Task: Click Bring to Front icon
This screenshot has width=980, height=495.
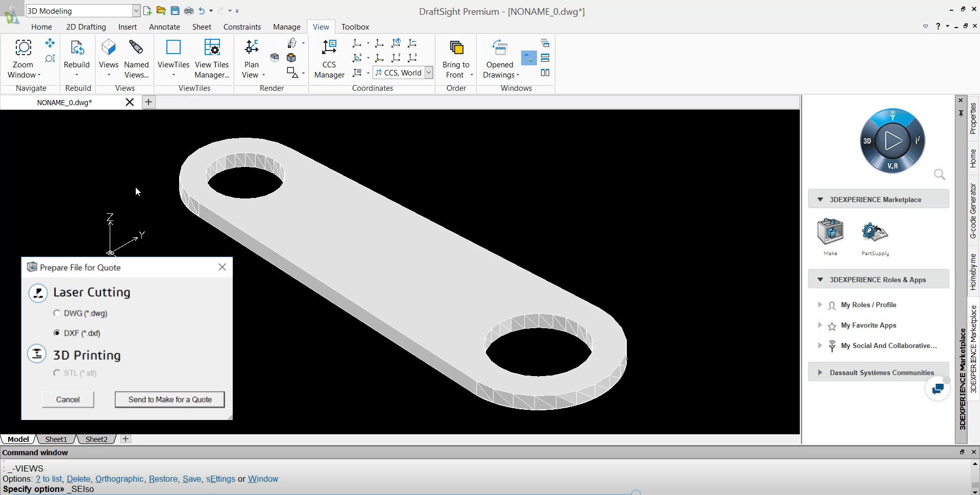Action: [x=456, y=47]
